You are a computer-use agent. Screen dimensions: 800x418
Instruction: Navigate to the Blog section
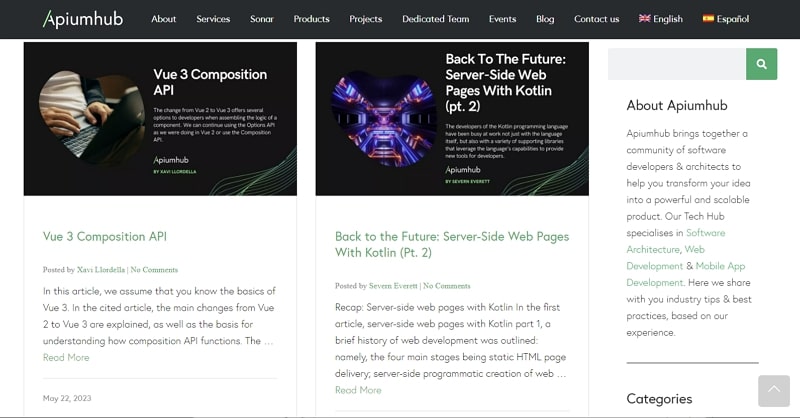[x=545, y=19]
